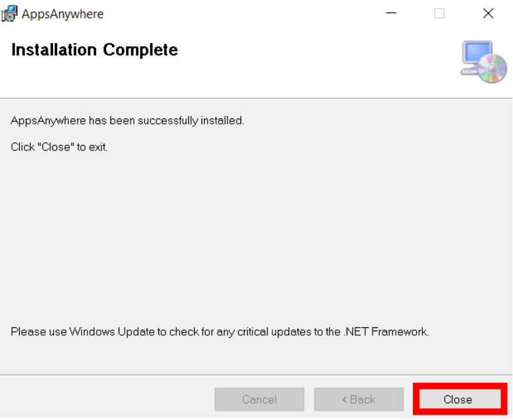The height and width of the screenshot is (420, 513).
Task: Close the window using the X icon
Action: (488, 13)
